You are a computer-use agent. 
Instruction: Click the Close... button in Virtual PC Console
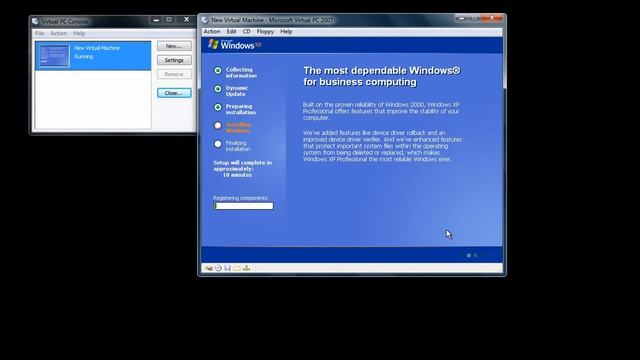pyautogui.click(x=174, y=93)
